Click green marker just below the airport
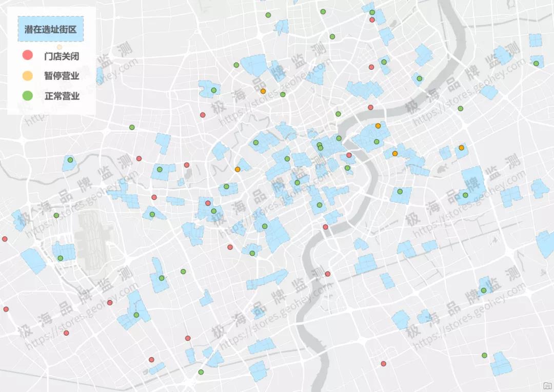This screenshot has height=392, width=554. pyautogui.click(x=60, y=258)
